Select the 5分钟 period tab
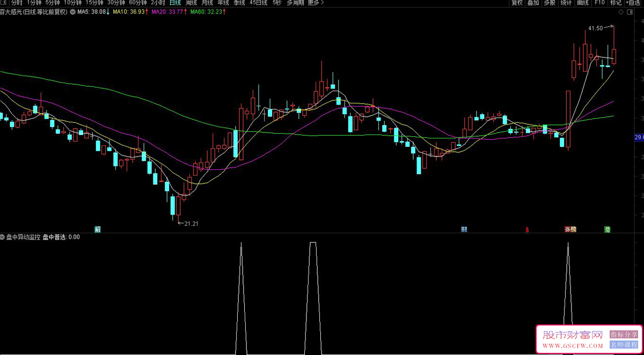This screenshot has height=355, width=644. click(53, 3)
